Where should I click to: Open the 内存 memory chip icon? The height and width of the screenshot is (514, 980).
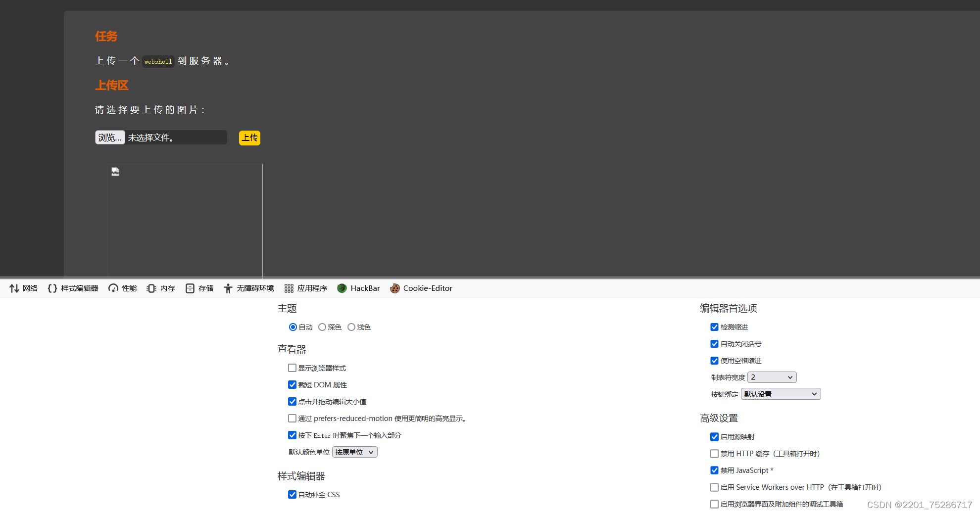point(151,288)
